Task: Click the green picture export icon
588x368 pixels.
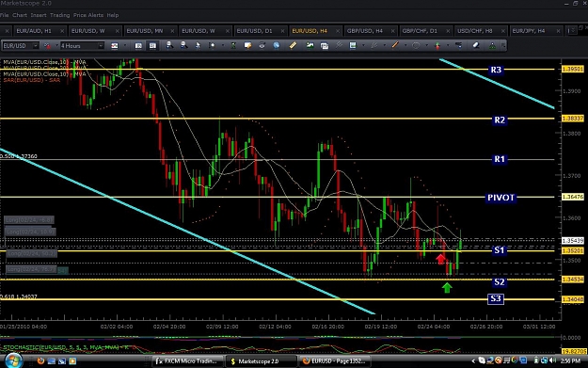Action: click(x=310, y=46)
